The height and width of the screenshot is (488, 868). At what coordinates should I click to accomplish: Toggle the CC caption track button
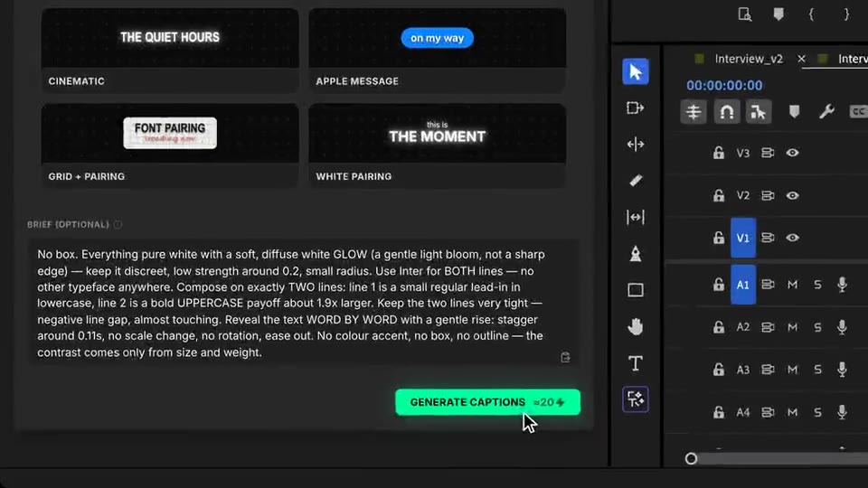tap(858, 112)
